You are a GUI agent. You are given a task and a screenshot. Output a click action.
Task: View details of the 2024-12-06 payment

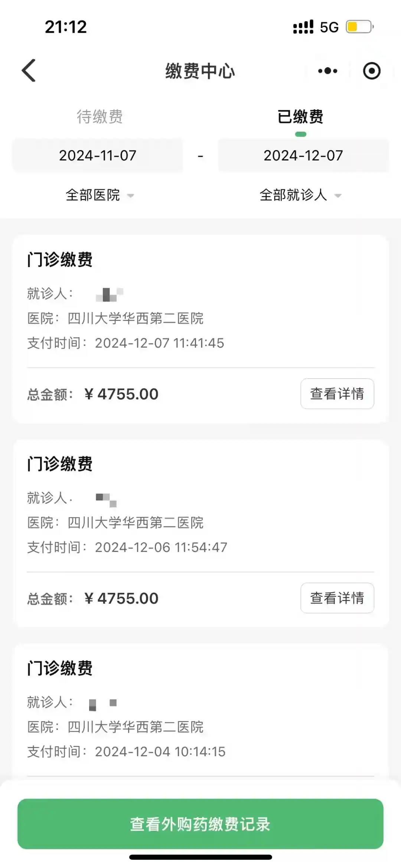coord(337,598)
